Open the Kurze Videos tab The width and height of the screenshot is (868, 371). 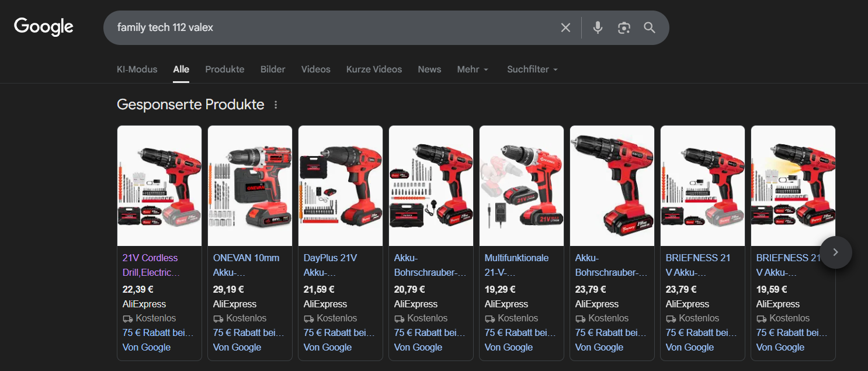[374, 69]
